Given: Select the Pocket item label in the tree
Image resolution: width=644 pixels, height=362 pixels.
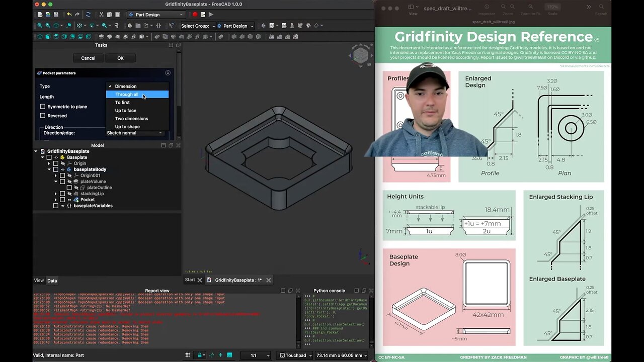Looking at the screenshot, I should [87, 200].
